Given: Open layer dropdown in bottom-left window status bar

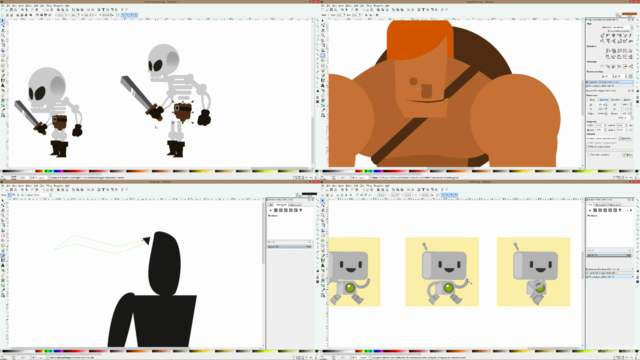Looking at the screenshot, I should [39, 358].
